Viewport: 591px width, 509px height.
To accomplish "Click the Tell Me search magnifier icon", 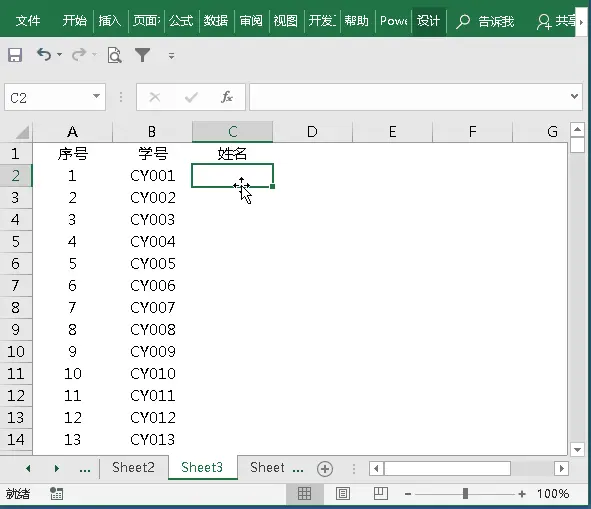I will [x=462, y=21].
